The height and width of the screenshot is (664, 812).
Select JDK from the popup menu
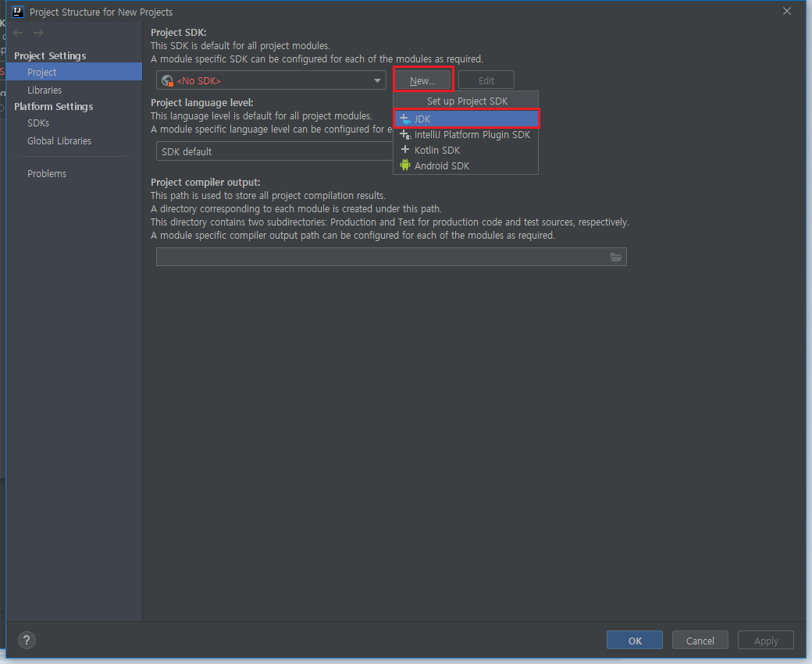[x=467, y=119]
